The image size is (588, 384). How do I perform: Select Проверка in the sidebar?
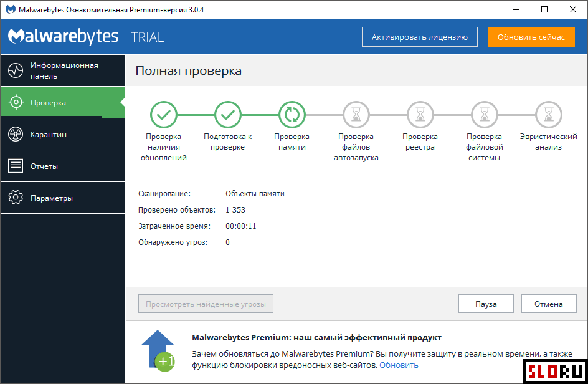pyautogui.click(x=63, y=102)
